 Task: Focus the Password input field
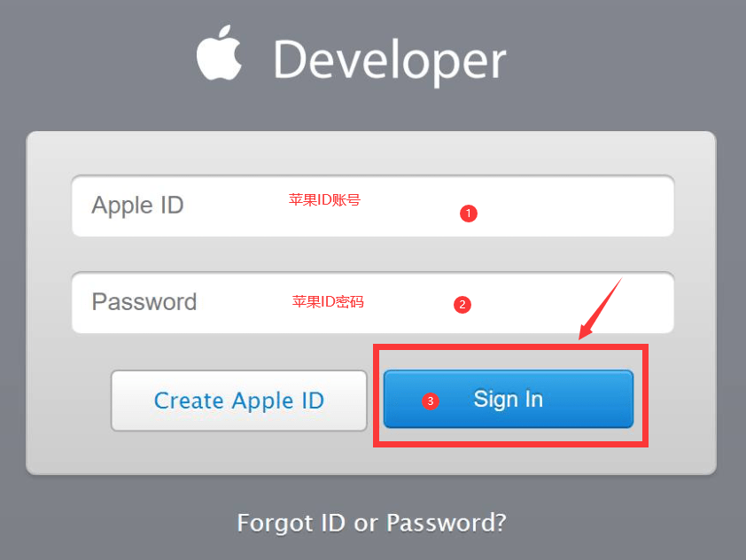(x=372, y=303)
